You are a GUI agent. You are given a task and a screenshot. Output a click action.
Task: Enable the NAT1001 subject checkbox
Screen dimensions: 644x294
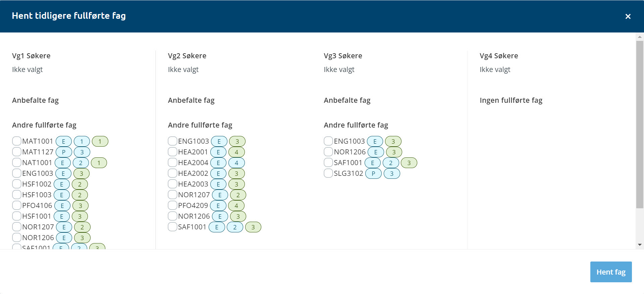17,162
